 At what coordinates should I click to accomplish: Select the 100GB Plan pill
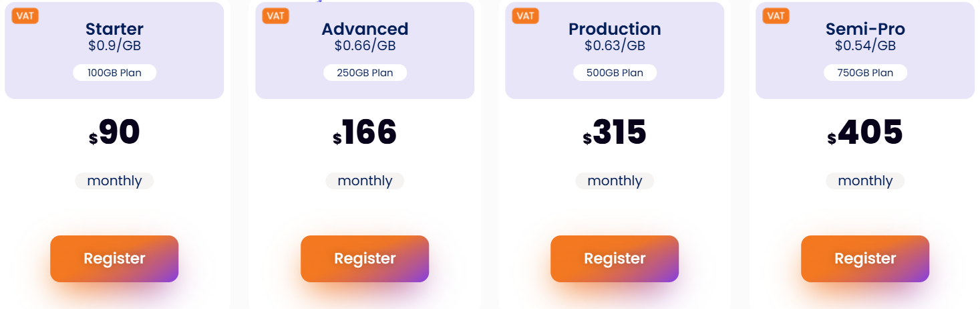[x=114, y=73]
